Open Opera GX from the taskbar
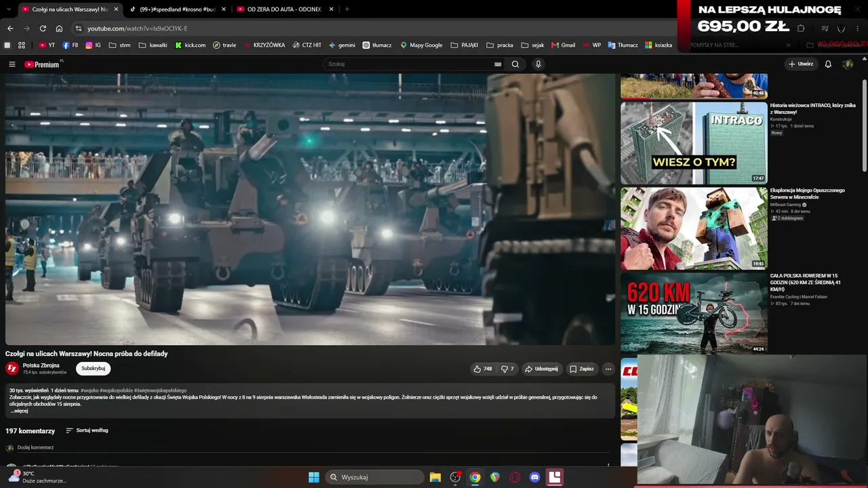 [x=515, y=477]
